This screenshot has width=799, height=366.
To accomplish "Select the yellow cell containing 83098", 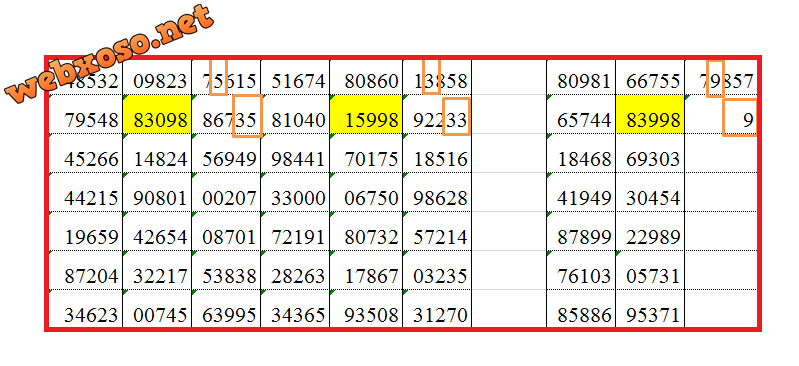I will pos(157,114).
